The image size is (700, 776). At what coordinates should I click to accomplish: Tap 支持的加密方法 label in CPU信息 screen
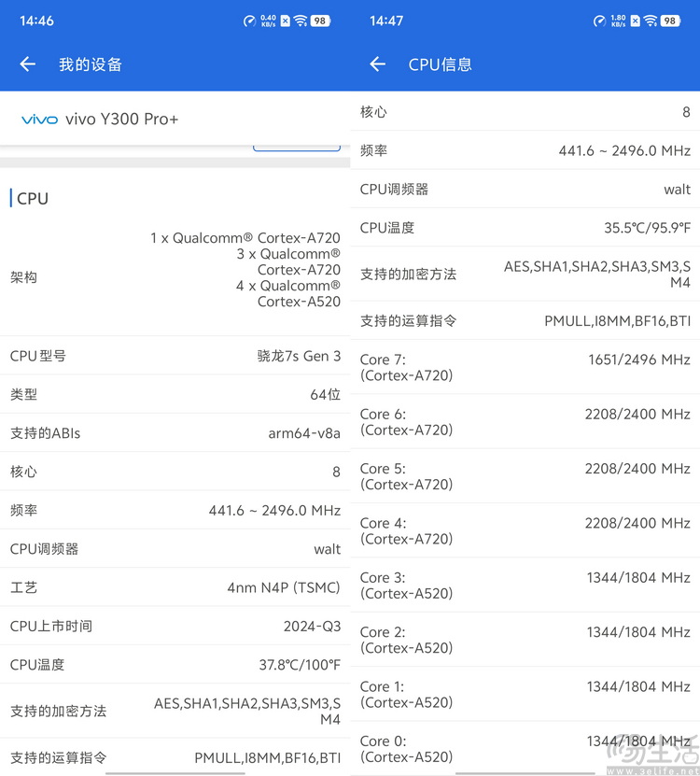[x=408, y=275]
